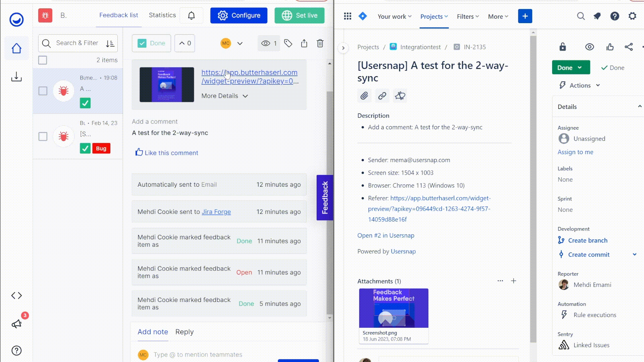Image resolution: width=644 pixels, height=362 pixels.
Task: Click Like this comment
Action: pyautogui.click(x=167, y=153)
